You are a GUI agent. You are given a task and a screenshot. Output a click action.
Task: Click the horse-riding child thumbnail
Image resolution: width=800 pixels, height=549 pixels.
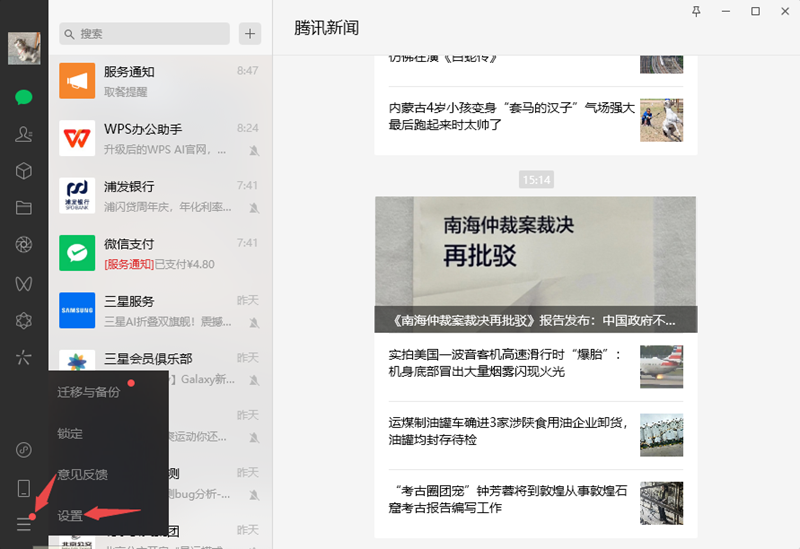click(661, 120)
